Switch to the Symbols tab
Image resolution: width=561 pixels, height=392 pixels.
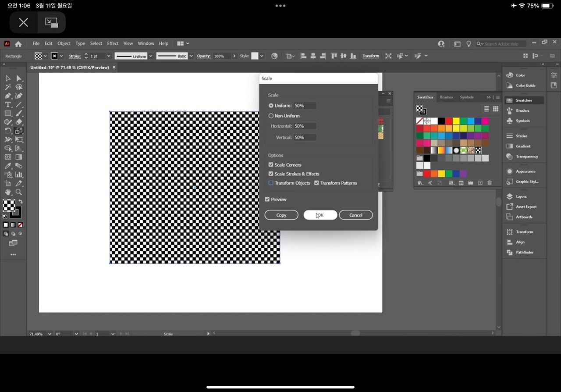pos(467,97)
